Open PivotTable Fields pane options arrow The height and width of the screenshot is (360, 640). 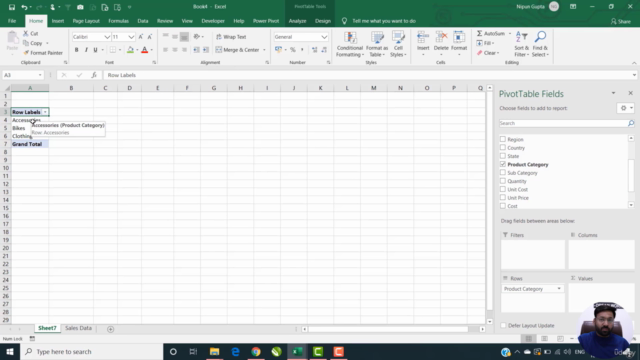613,93
